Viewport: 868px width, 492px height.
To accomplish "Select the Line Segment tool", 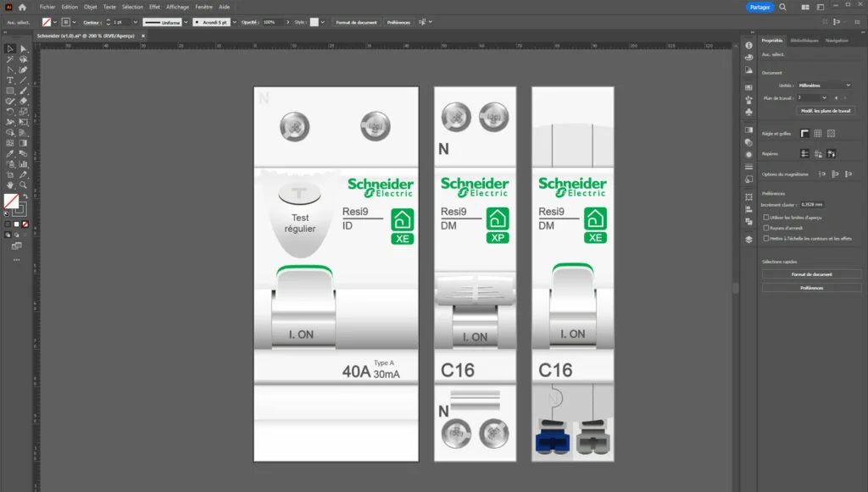I will 23,80.
